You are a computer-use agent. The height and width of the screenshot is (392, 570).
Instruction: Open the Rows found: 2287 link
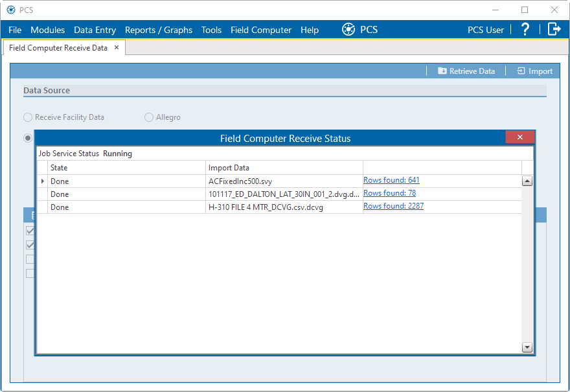(393, 206)
